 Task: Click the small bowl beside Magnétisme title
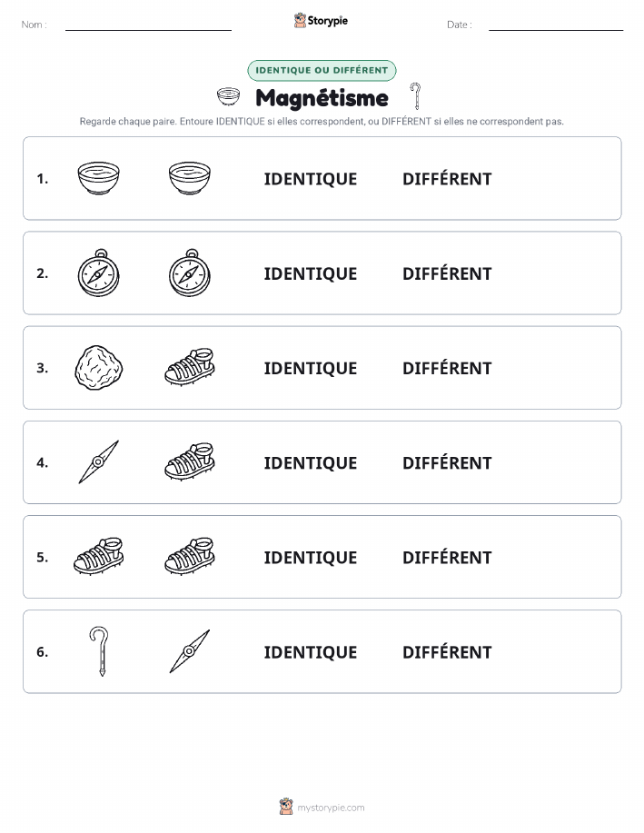coord(229,96)
